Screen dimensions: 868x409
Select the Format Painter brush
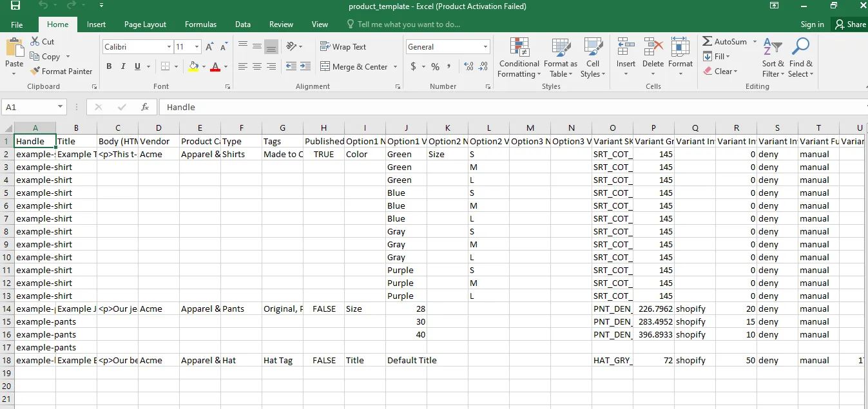coord(61,71)
